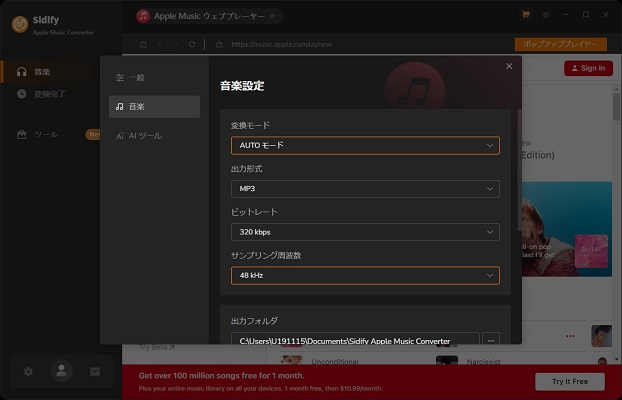The image size is (622, 400).
Task: Click the browser back arrow
Action: 160,44
